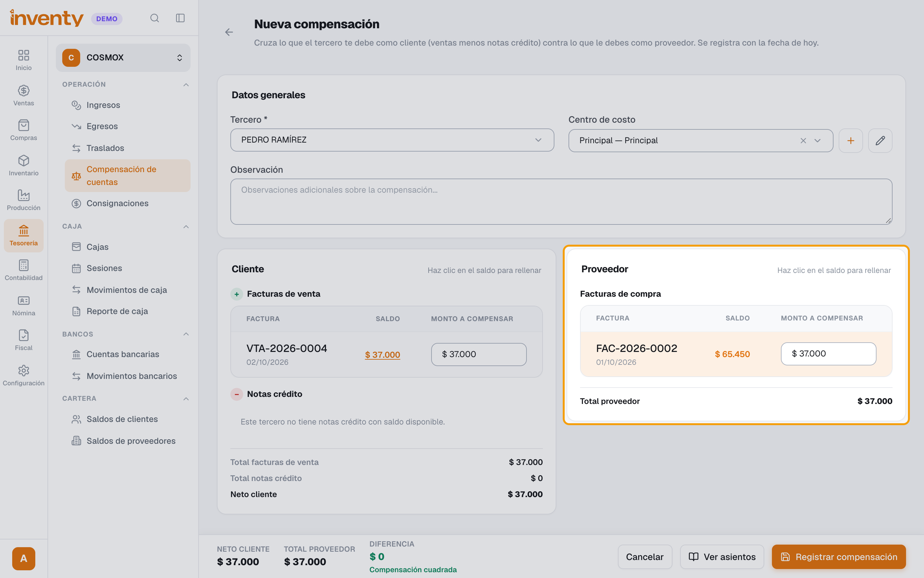Viewport: 924px width, 578px height.
Task: Go to Ingresos
Action: [x=127, y=105]
